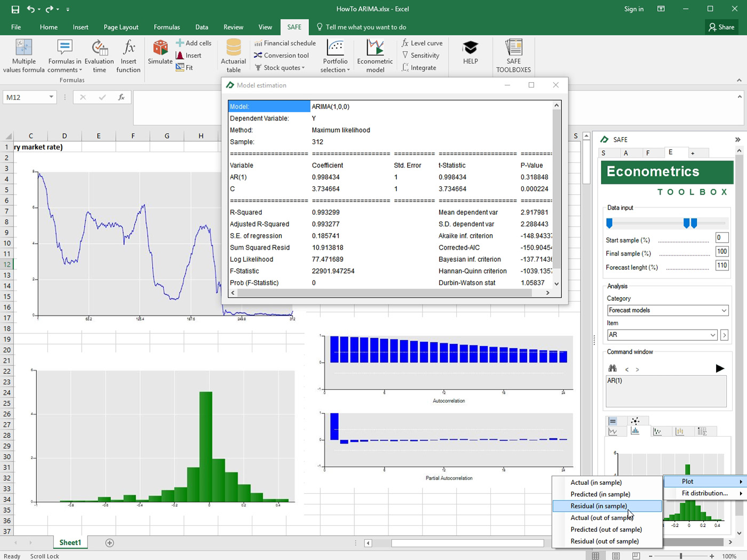The image size is (747, 560).
Task: Open Formulas in comments tool
Action: 65,55
